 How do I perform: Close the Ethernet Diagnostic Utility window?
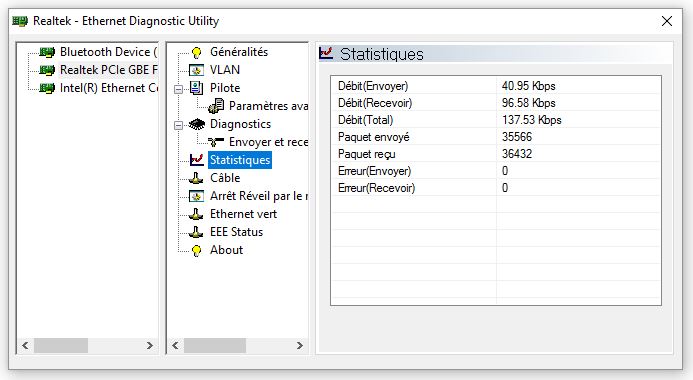click(x=666, y=21)
